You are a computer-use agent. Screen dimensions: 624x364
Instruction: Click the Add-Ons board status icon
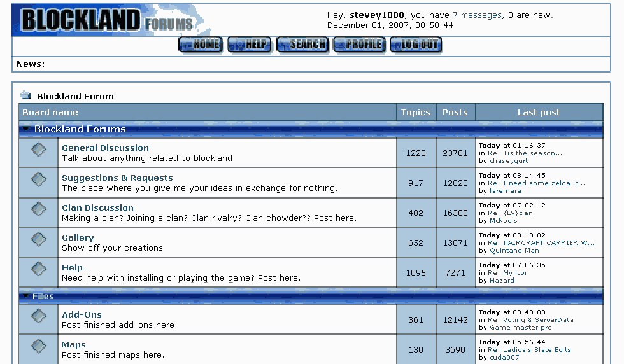39,317
